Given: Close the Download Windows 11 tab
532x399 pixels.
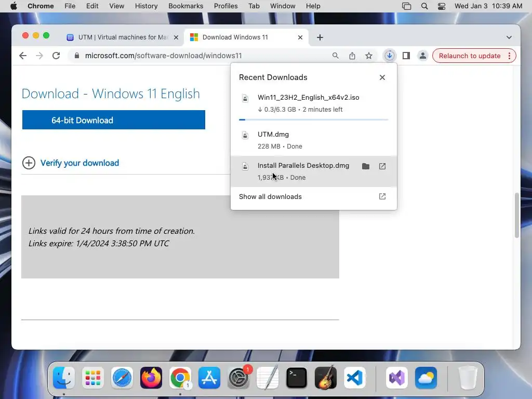Looking at the screenshot, I should click(x=300, y=37).
